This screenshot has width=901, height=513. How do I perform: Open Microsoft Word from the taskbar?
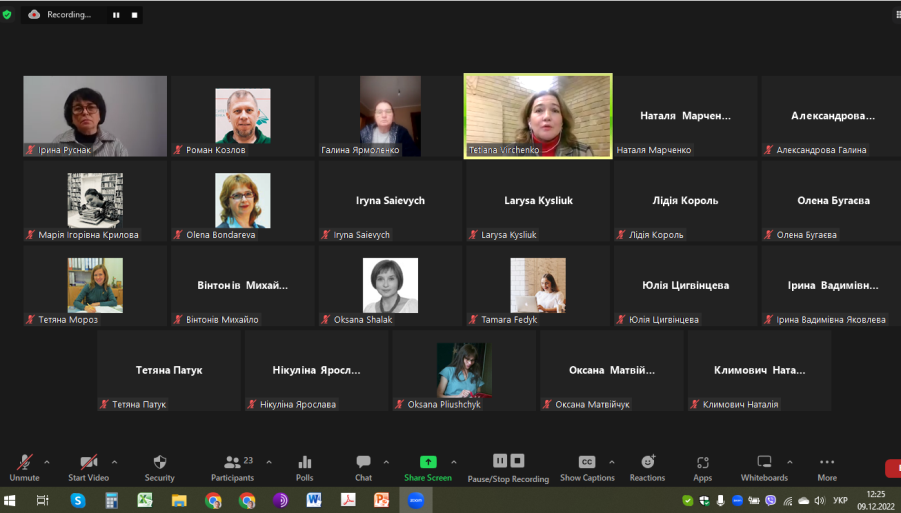coord(314,500)
